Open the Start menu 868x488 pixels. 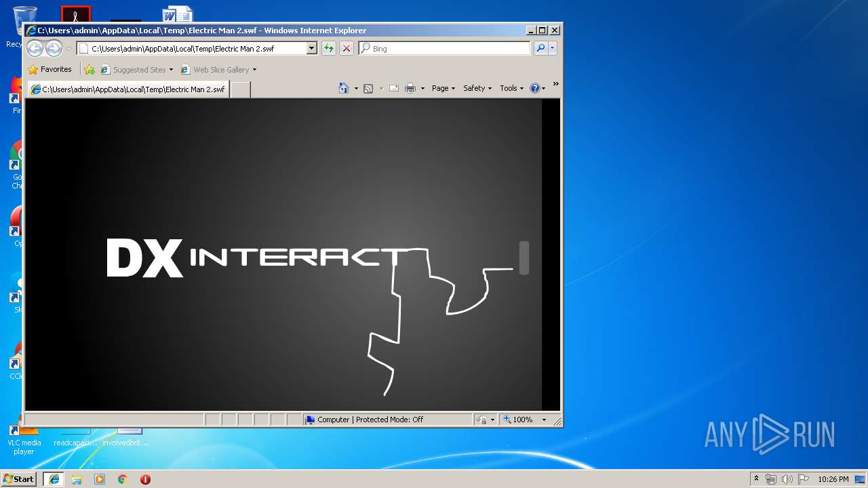[x=18, y=479]
